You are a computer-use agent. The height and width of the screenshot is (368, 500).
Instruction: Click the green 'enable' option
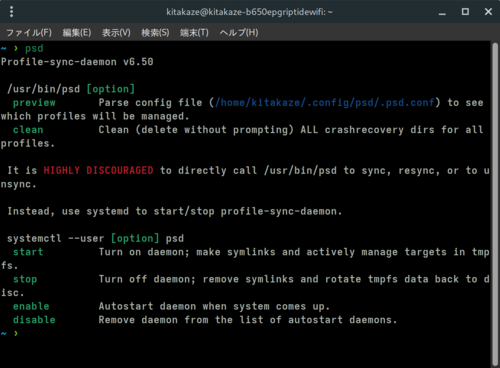point(31,306)
